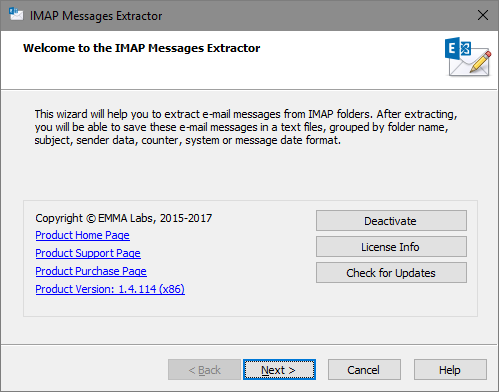This screenshot has height=392, width=499.
Task: Cancel the wizard
Action: 364,370
